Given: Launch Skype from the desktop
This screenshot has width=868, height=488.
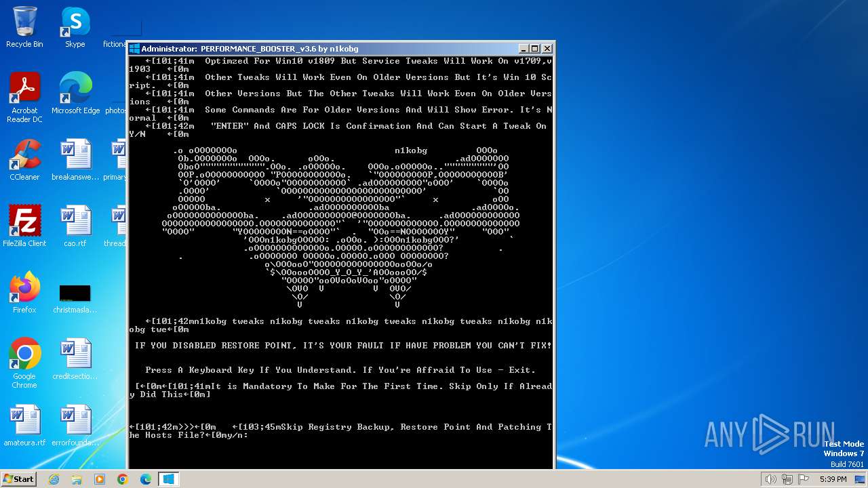Looking at the screenshot, I should pos(75,27).
